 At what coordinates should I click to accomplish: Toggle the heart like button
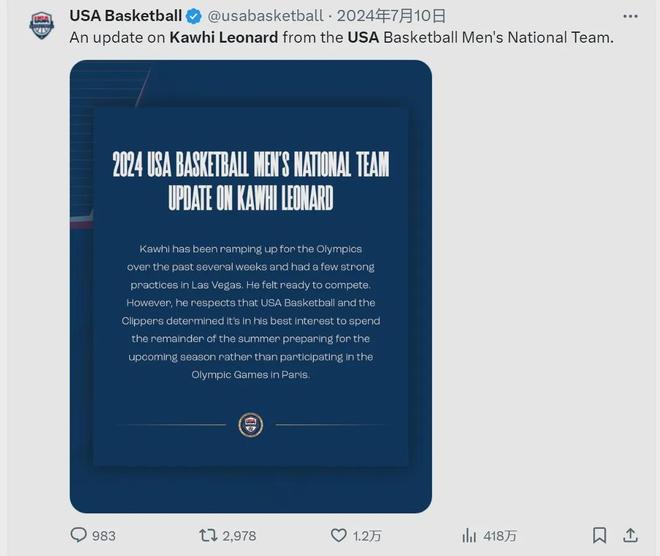tap(339, 535)
